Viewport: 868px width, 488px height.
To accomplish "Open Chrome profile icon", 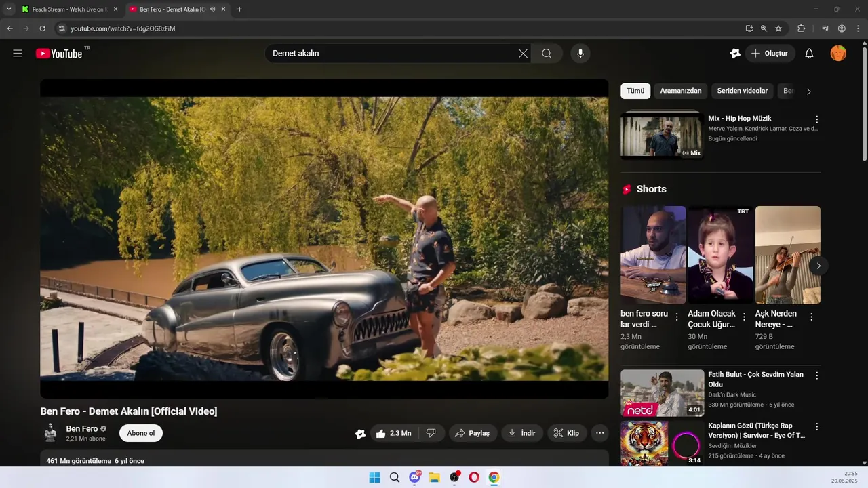I will [842, 28].
